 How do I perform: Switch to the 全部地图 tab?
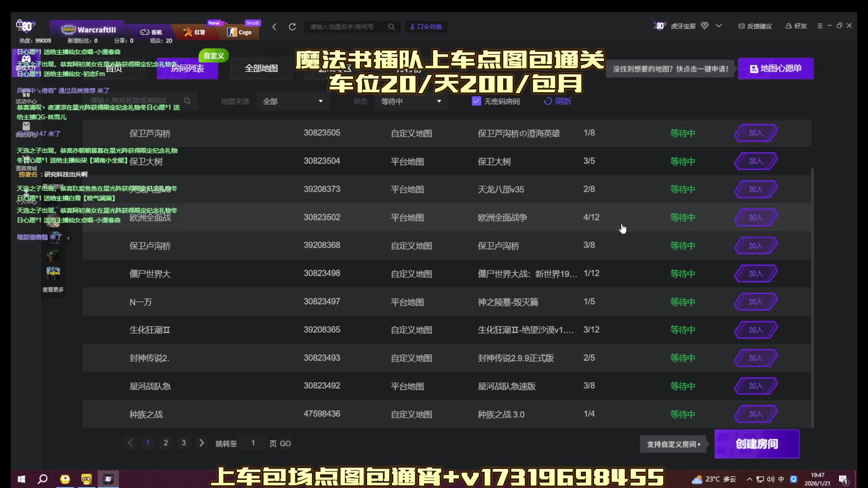click(x=261, y=68)
